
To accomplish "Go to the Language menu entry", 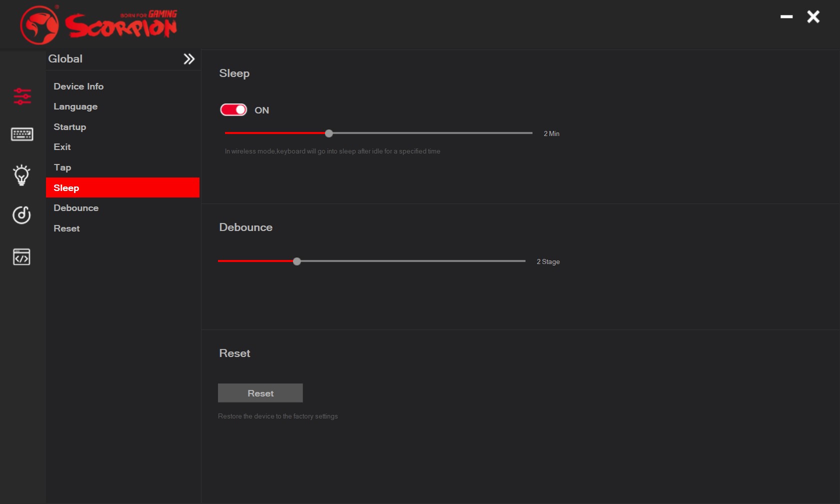I will tap(75, 106).
